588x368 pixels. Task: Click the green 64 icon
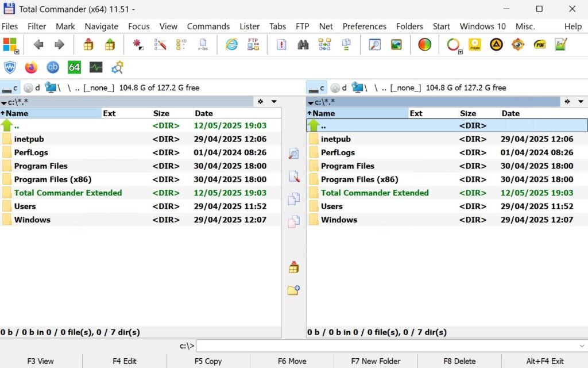tap(74, 68)
